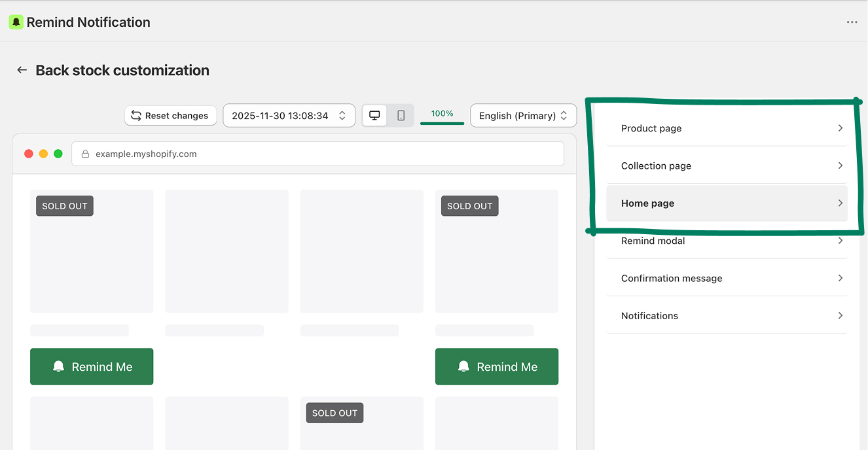Image resolution: width=868 pixels, height=450 pixels.
Task: Open the Collection page settings
Action: pyautogui.click(x=727, y=165)
